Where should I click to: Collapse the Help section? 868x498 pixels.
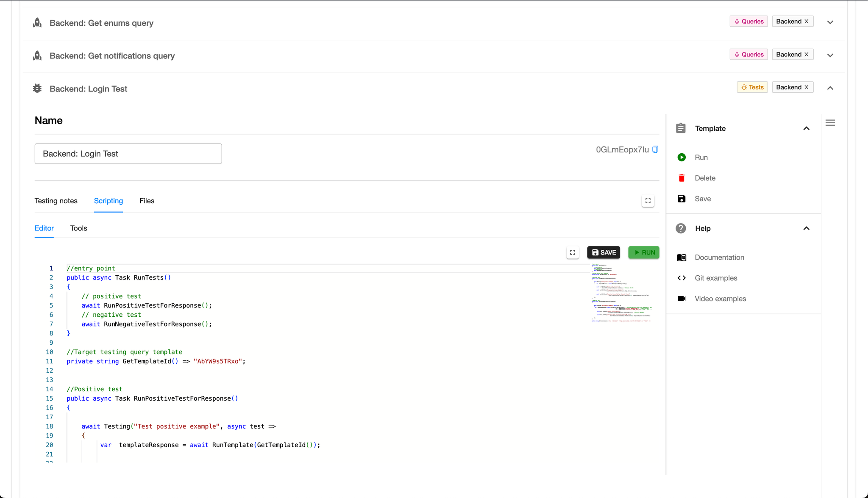[806, 229]
